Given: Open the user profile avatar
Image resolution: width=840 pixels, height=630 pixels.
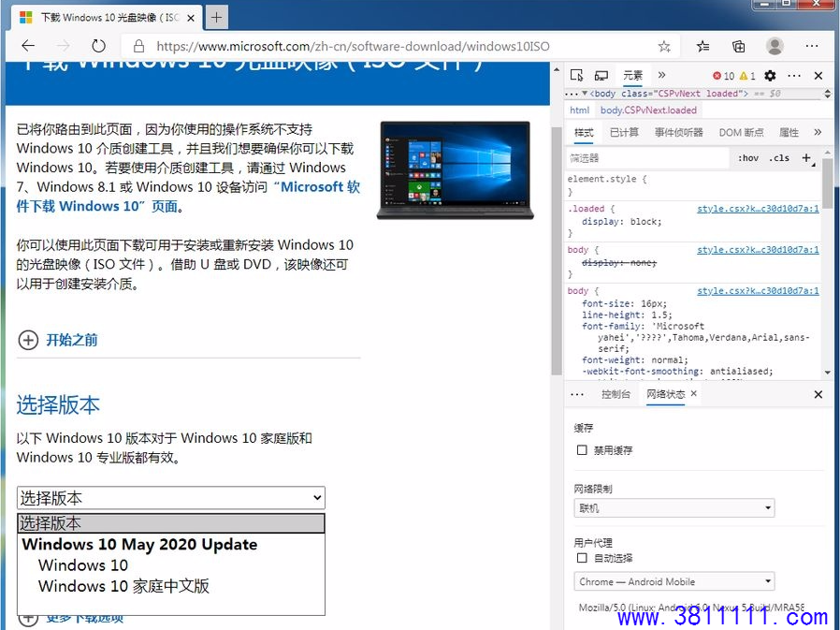Looking at the screenshot, I should 775,46.
